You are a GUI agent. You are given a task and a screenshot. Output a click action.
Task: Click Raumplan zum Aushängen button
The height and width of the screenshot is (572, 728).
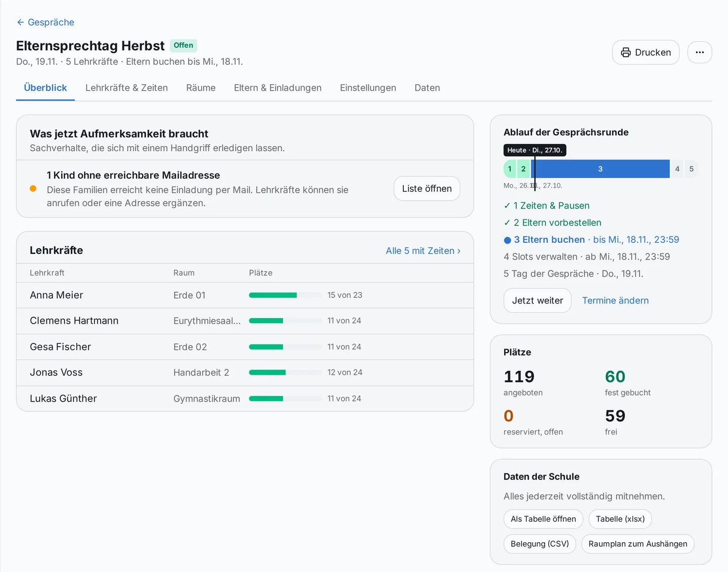[x=638, y=544]
